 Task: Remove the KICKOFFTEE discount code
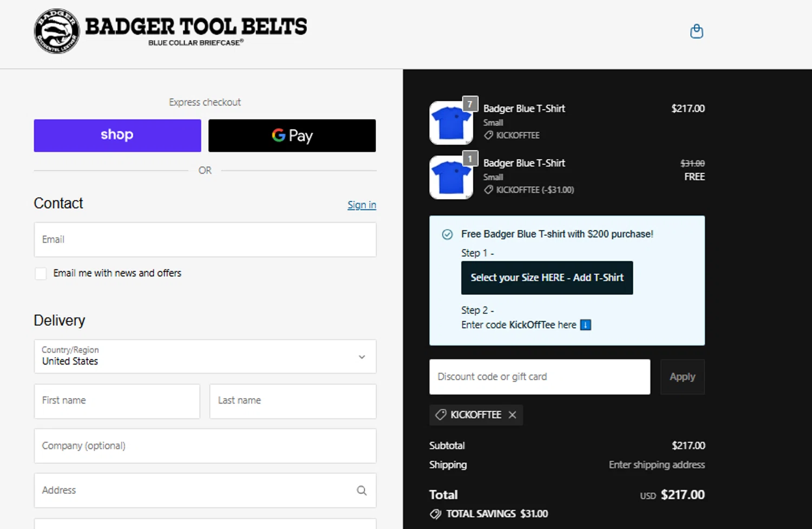pyautogui.click(x=512, y=415)
